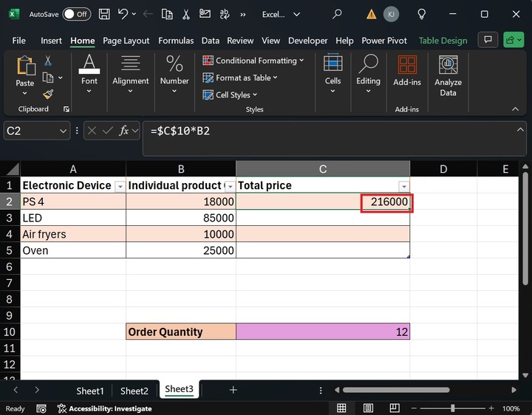Switch to the Sheet1 worksheet tab
This screenshot has height=415, width=532.
pos(90,391)
